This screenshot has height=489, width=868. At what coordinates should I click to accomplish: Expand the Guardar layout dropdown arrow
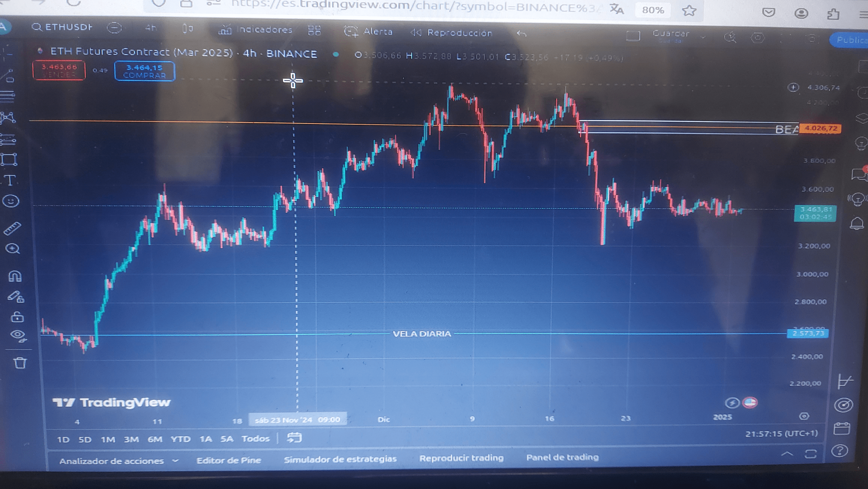(x=703, y=37)
